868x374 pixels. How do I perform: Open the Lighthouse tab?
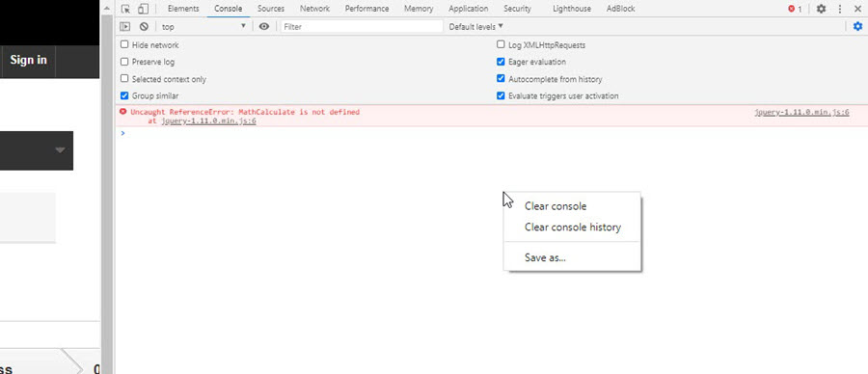tap(572, 9)
